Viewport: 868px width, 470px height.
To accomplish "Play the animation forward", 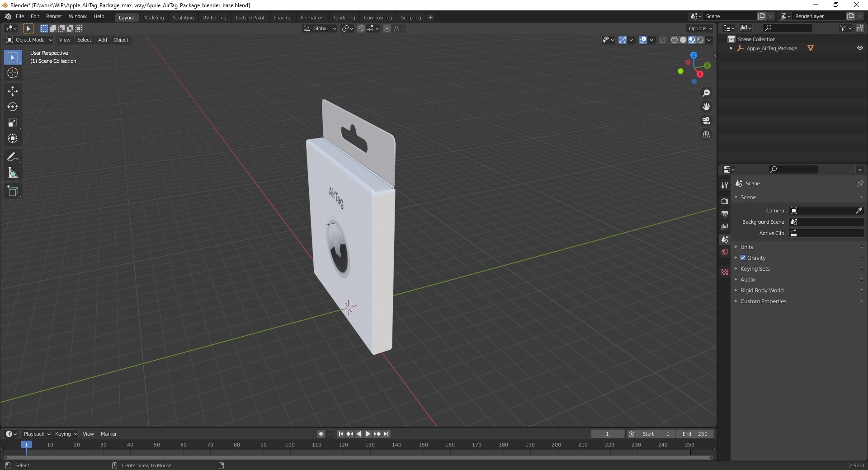I will click(368, 434).
